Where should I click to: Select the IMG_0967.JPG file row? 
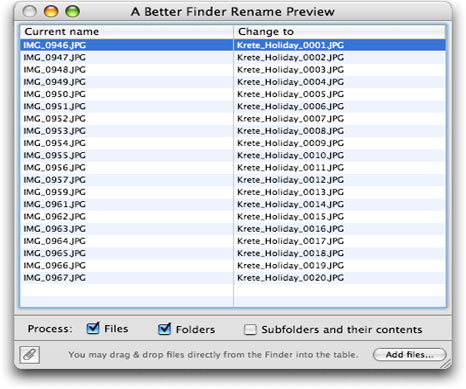point(233,278)
